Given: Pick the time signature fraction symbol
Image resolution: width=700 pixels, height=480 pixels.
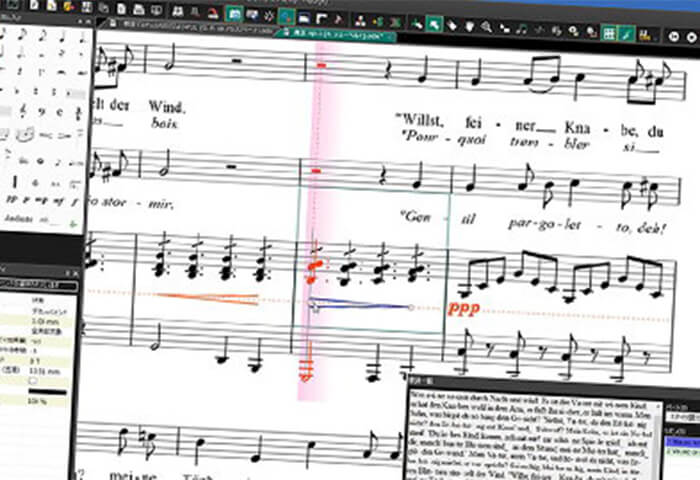Looking at the screenshot, I should coord(79,113).
